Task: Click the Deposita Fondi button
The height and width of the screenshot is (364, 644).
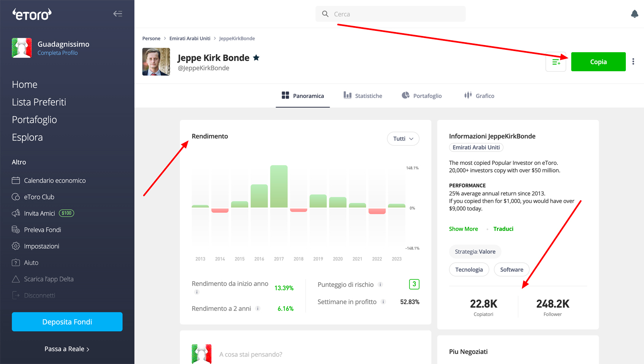Action: tap(67, 322)
